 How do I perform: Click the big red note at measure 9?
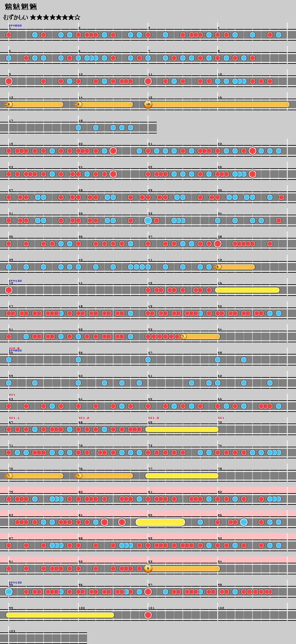click(x=9, y=81)
